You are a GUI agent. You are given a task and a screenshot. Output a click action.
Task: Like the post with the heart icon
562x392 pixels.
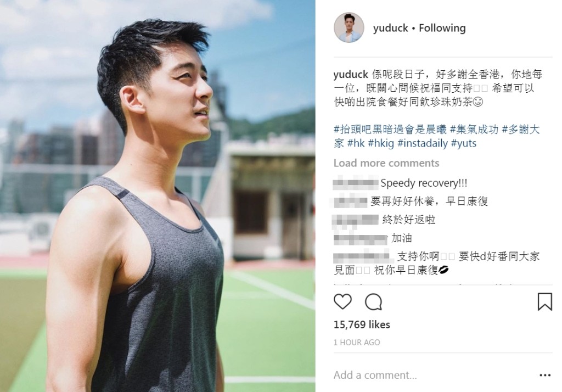tap(342, 301)
